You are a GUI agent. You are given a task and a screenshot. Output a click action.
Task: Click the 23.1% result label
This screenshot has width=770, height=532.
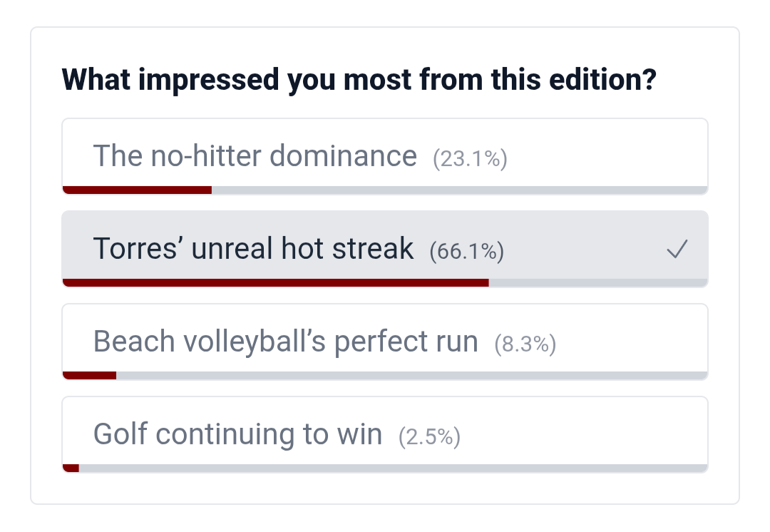[470, 158]
